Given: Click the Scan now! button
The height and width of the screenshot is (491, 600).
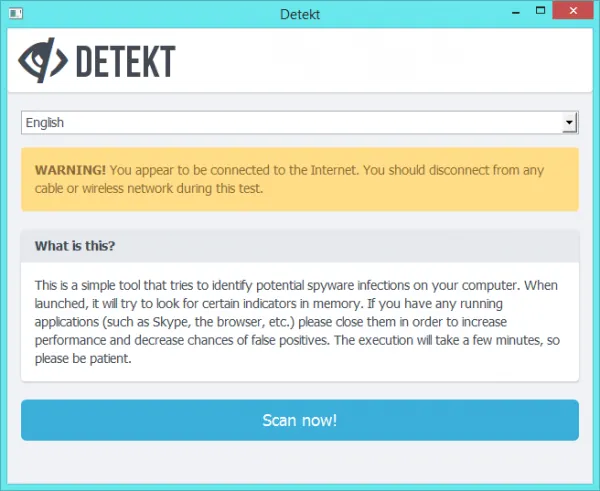Looking at the screenshot, I should [x=300, y=420].
